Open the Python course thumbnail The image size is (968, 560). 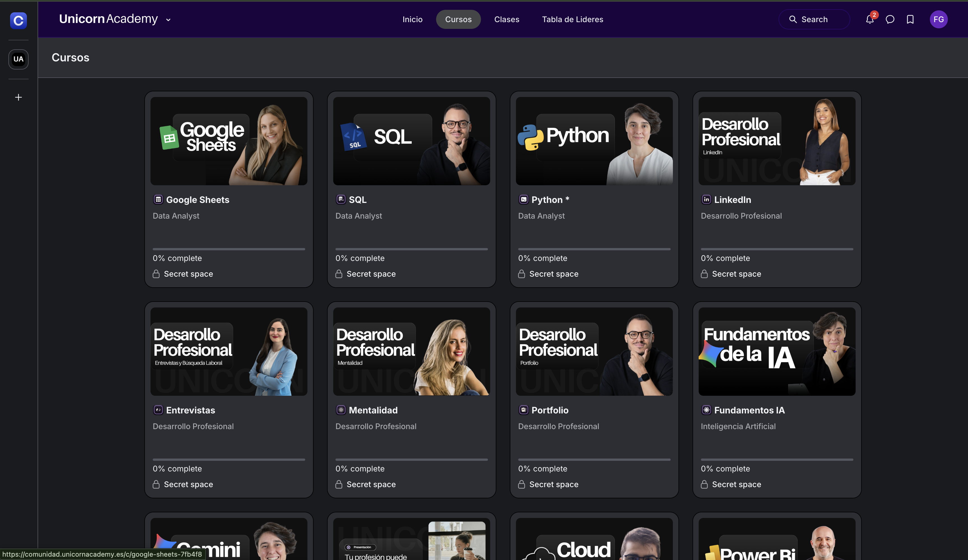(x=594, y=141)
